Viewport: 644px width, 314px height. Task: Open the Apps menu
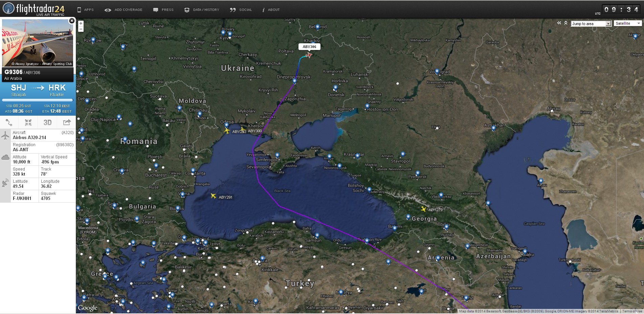point(85,10)
